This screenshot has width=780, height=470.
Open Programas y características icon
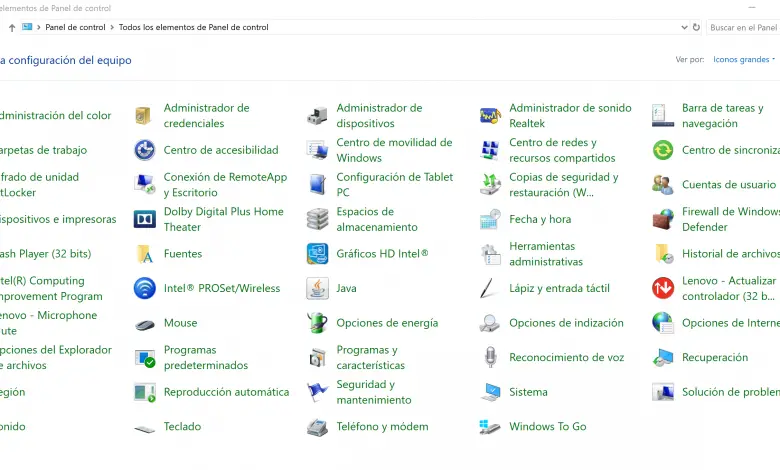[317, 358]
